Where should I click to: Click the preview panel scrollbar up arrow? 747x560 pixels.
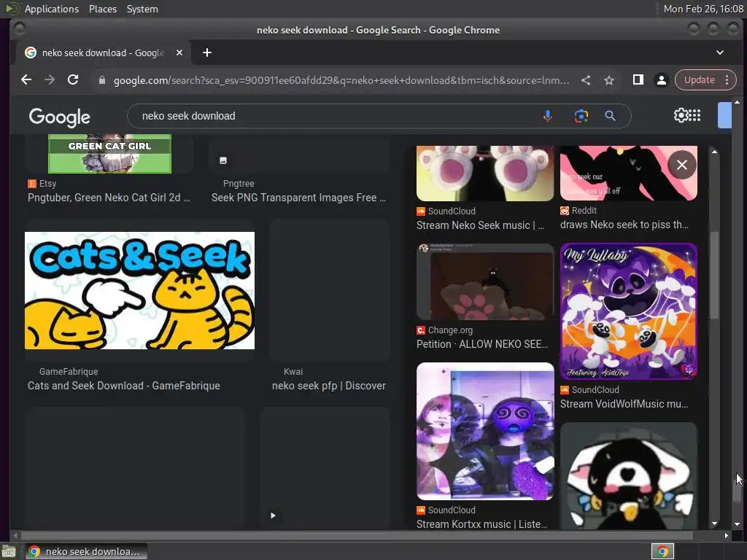(x=714, y=152)
